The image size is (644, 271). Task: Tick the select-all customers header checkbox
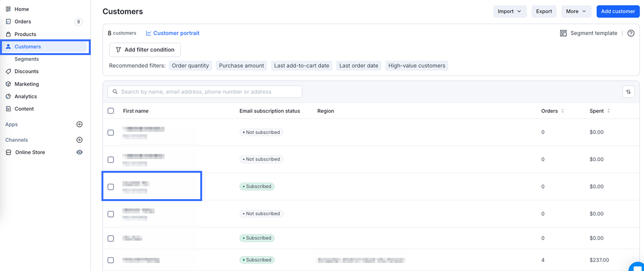(x=111, y=111)
